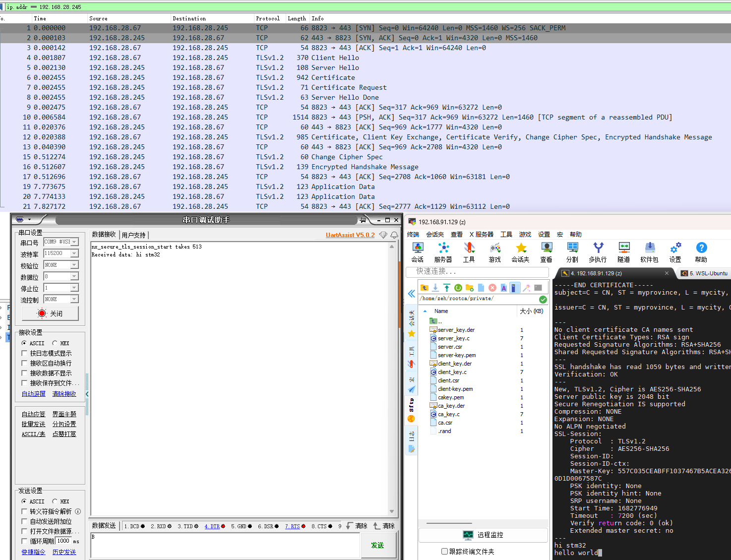
Task: Click 快速连接 quick connect field
Action: [x=477, y=272]
